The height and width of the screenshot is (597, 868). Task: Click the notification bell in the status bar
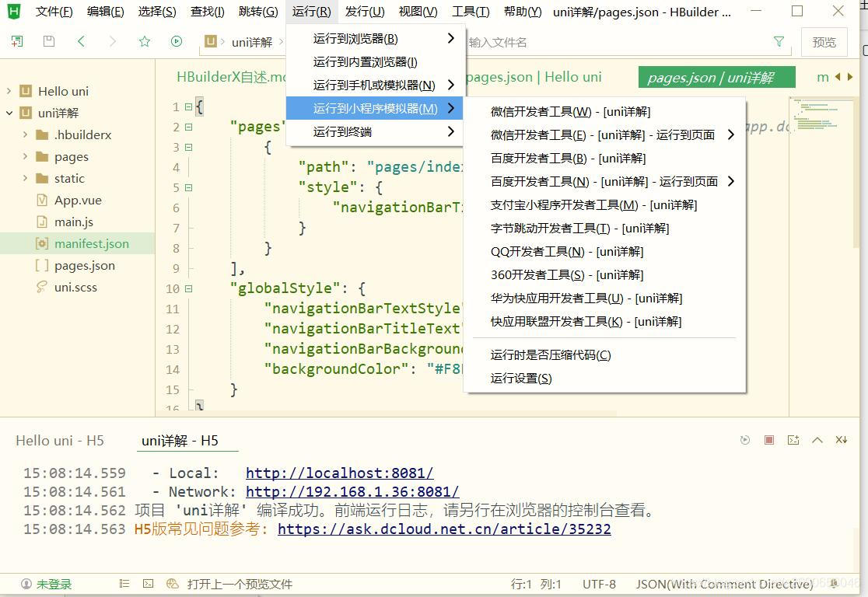[x=834, y=583]
